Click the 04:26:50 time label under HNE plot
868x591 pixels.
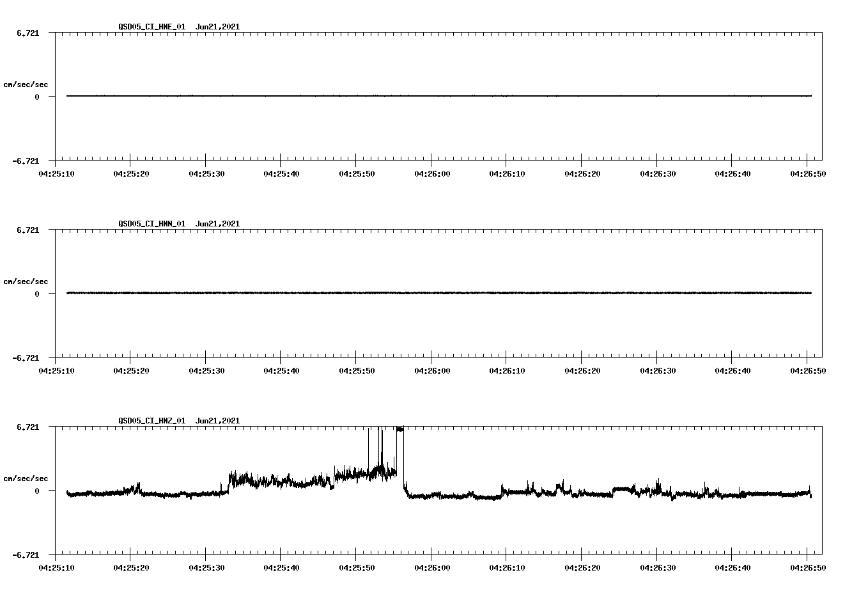pos(807,173)
